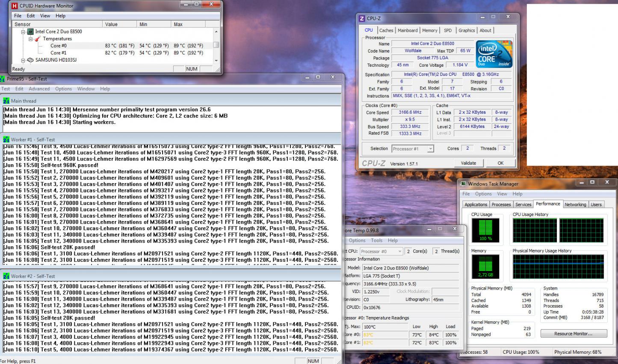Open the Processor #0 dropdown in Core Temp
The height and width of the screenshot is (364, 618).
coord(399,252)
